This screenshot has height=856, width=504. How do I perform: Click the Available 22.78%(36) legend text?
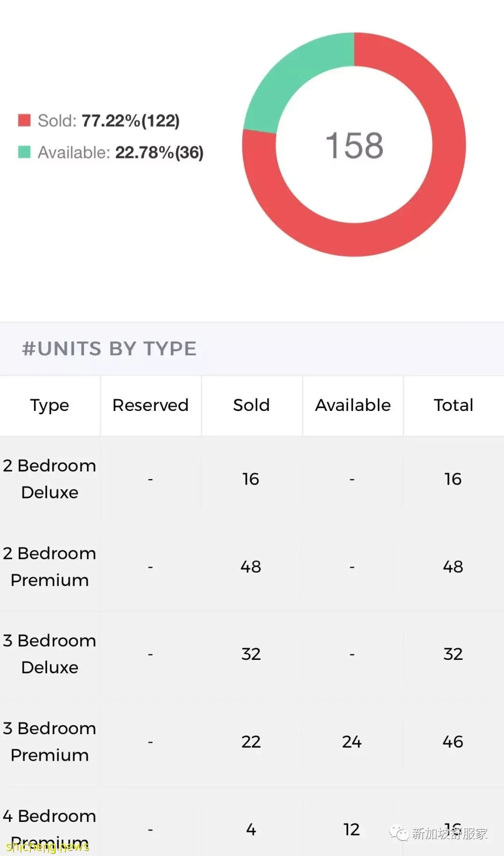click(120, 152)
